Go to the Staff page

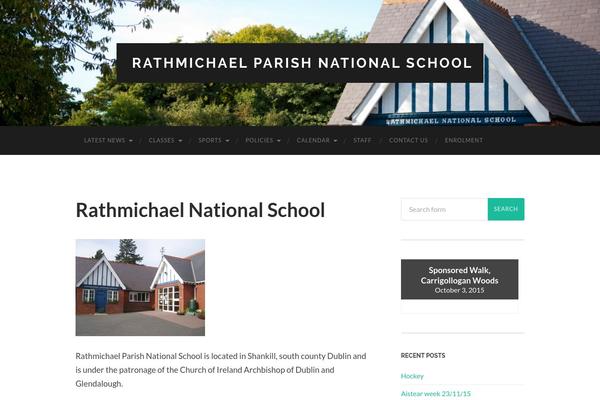coord(362,140)
